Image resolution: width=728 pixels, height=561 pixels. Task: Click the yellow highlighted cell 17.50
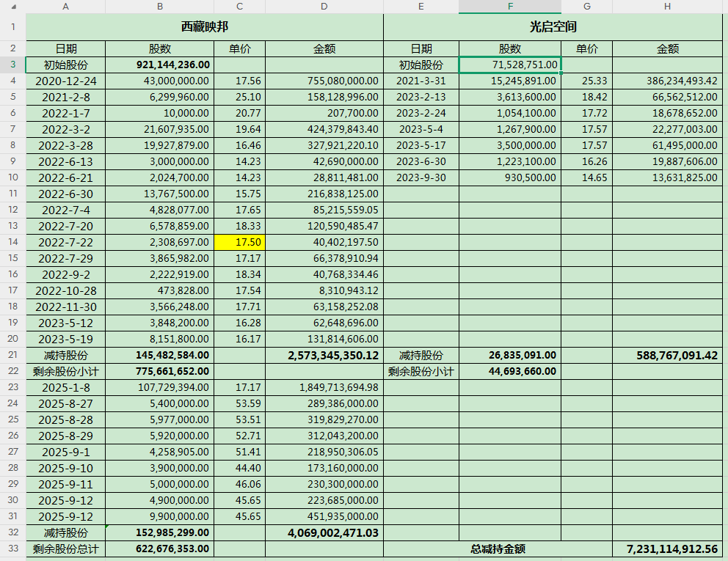click(x=239, y=242)
